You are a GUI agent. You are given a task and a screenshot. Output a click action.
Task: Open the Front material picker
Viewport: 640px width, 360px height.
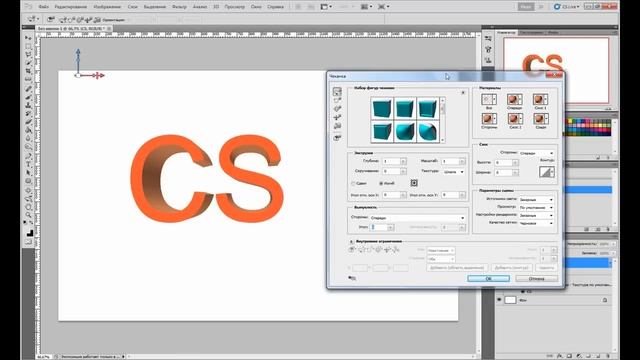click(x=514, y=99)
